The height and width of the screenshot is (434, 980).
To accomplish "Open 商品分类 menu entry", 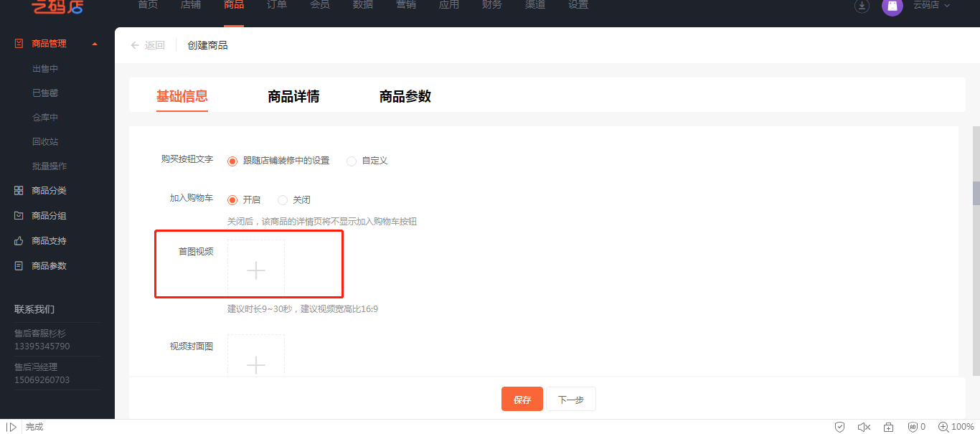I will pyautogui.click(x=50, y=191).
